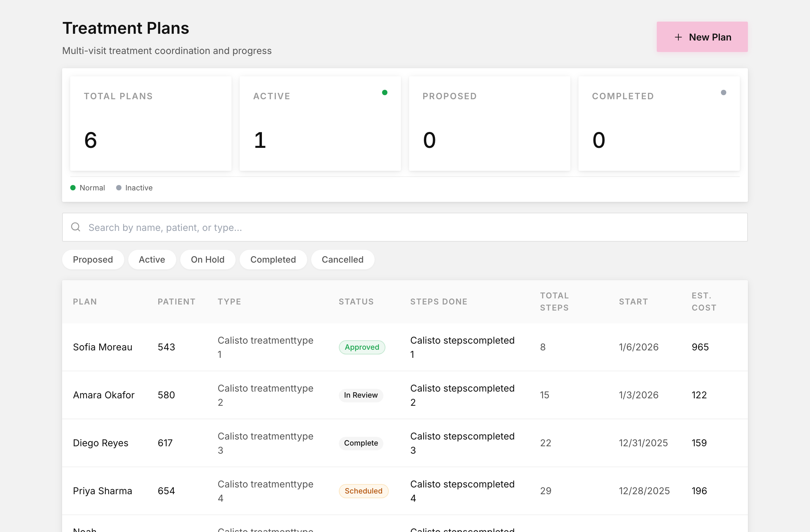810x532 pixels.
Task: Click the Approved status badge
Action: click(x=362, y=347)
